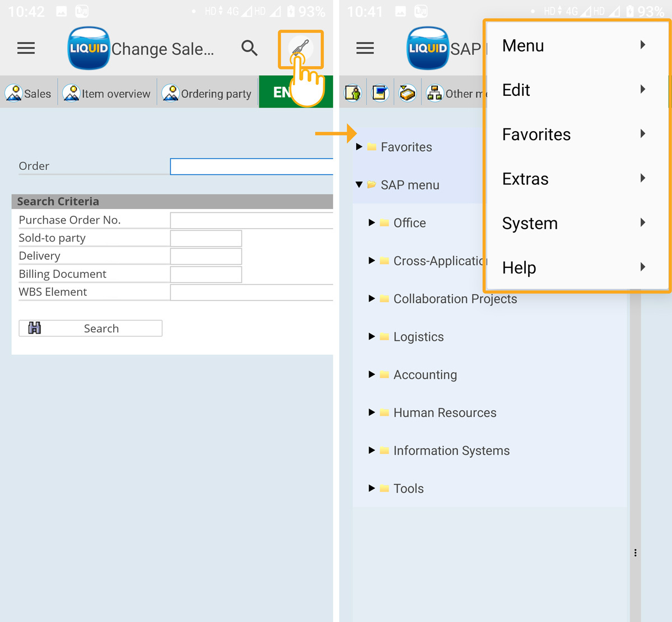Collapse the SAP menu folder
672x622 pixels.
[x=360, y=185]
